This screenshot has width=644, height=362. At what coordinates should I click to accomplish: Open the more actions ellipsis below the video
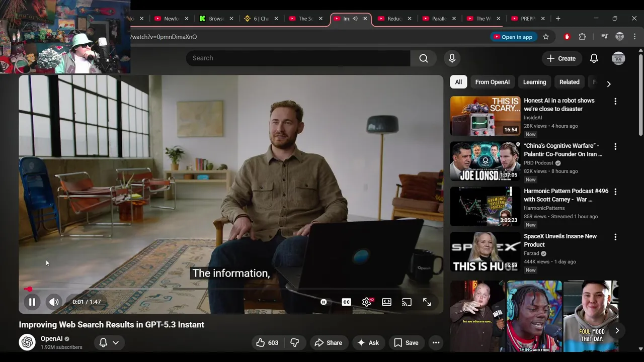(436, 343)
